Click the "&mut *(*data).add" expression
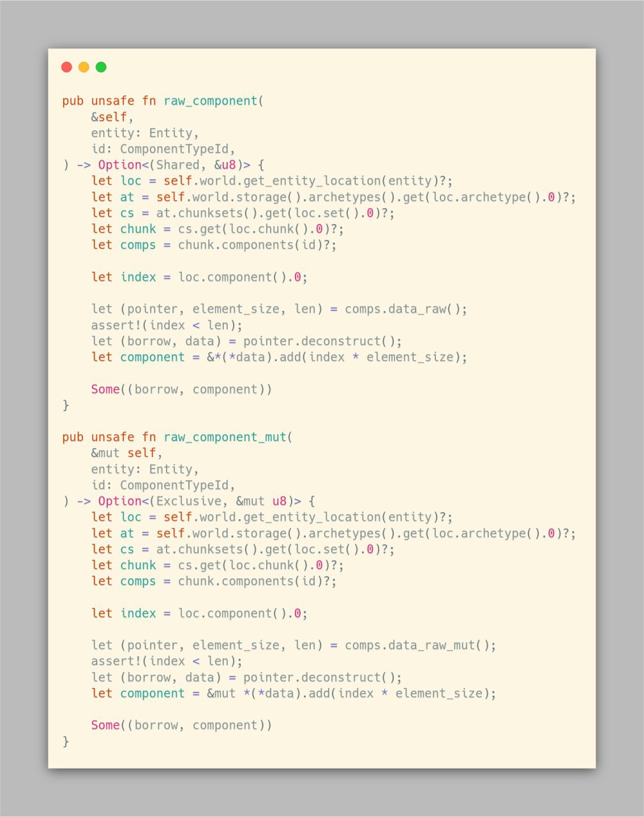This screenshot has height=817, width=644. pyautogui.click(x=268, y=694)
